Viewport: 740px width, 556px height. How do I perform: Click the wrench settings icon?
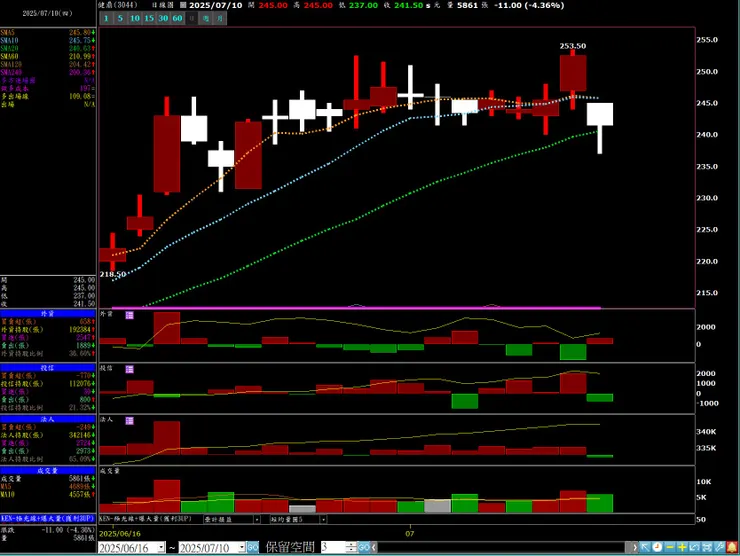[719, 547]
